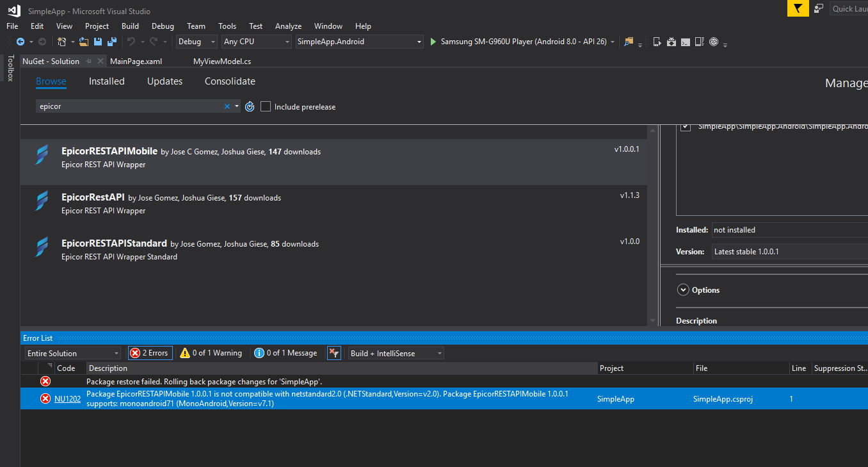Open the Debug configuration dropdown
Screen dimensions: 868x467
197,42
